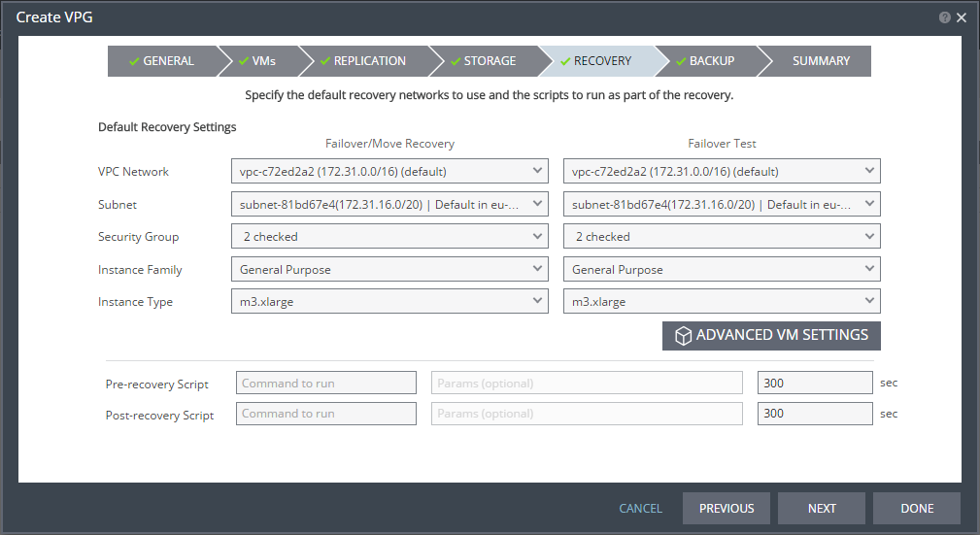
Task: Open Failover Test Instance Type dropdown
Action: click(722, 302)
